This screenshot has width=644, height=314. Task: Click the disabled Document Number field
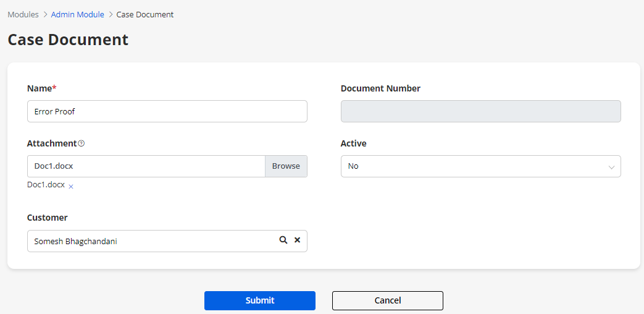(x=480, y=111)
